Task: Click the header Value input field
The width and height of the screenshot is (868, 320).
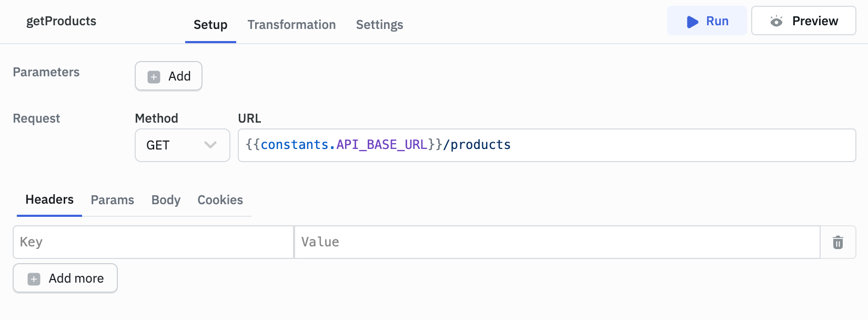Action: point(557,242)
